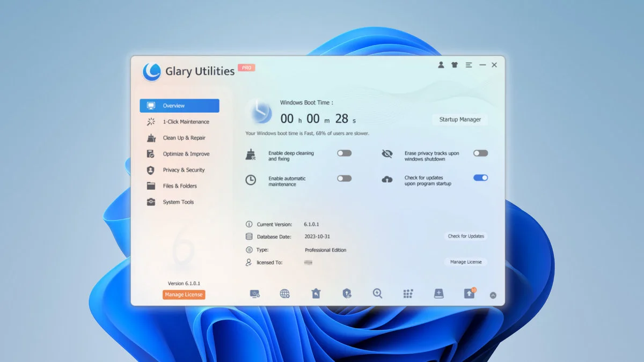The width and height of the screenshot is (644, 362).
Task: Click the Glary Utilities logo
Action: pos(152,71)
